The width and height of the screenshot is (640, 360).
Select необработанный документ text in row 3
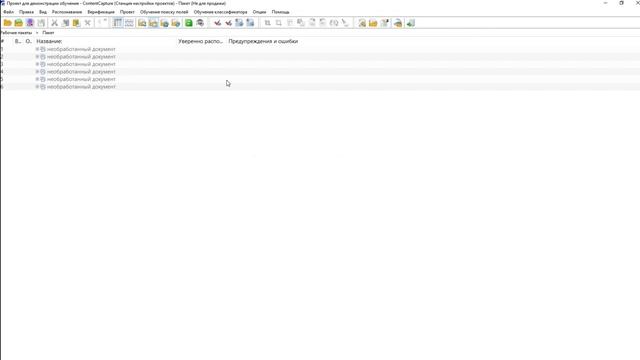click(81, 64)
